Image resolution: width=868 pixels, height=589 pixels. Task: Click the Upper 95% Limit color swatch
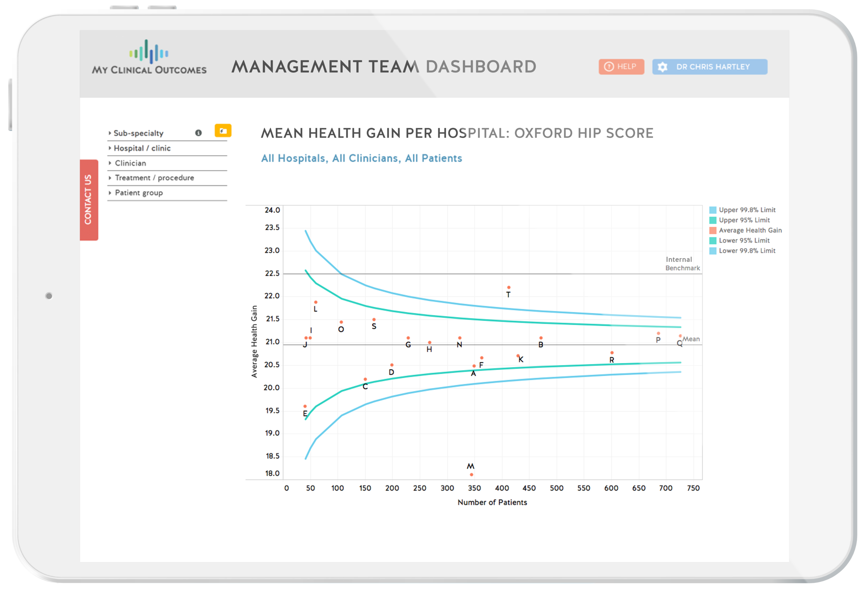point(712,220)
